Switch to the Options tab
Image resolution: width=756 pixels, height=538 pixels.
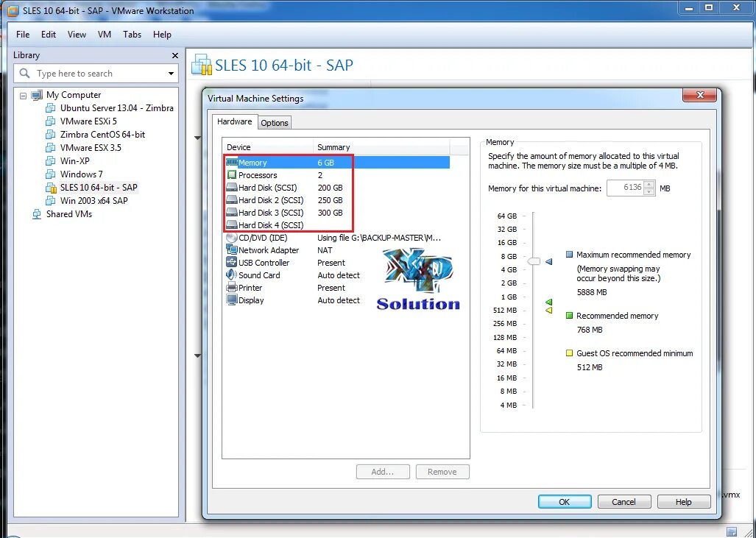[275, 123]
